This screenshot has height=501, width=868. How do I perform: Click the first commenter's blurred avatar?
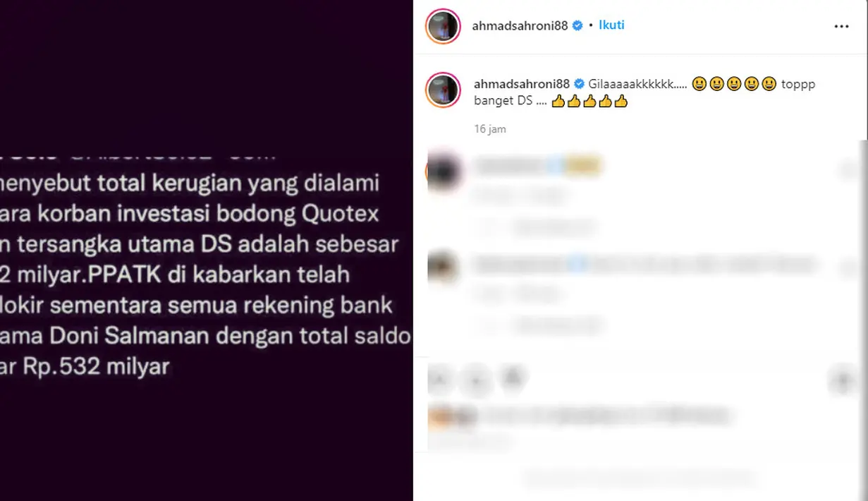click(x=444, y=171)
